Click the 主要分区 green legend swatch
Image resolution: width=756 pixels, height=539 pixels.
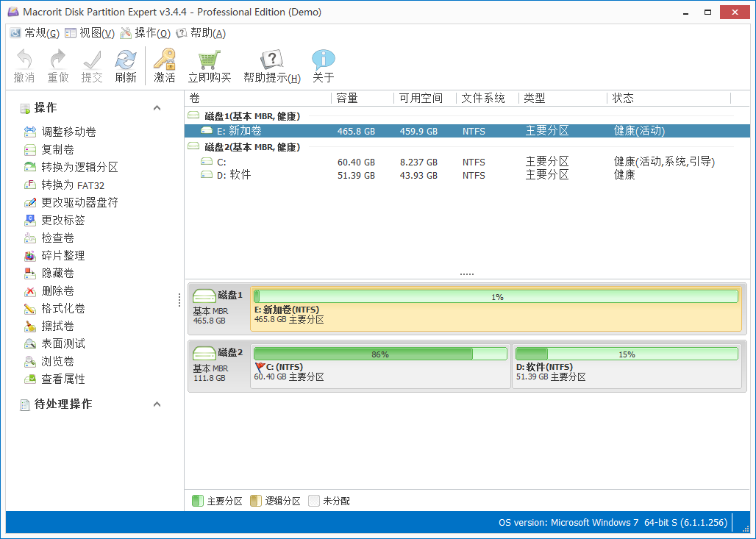pyautogui.click(x=198, y=501)
